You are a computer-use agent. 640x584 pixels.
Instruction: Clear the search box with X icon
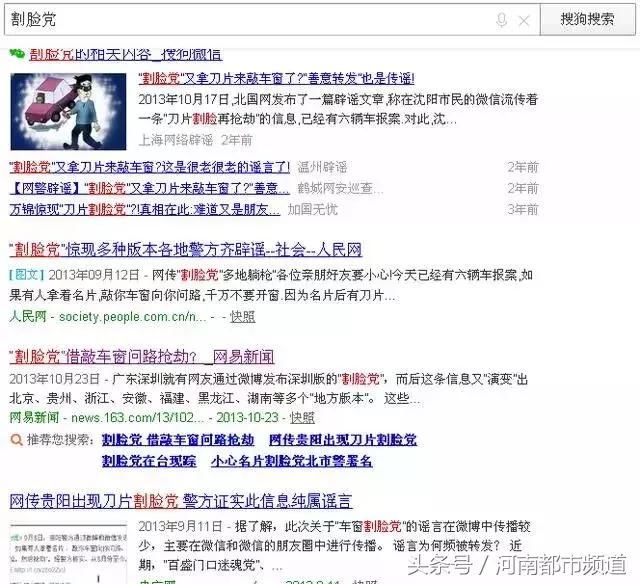(x=524, y=20)
